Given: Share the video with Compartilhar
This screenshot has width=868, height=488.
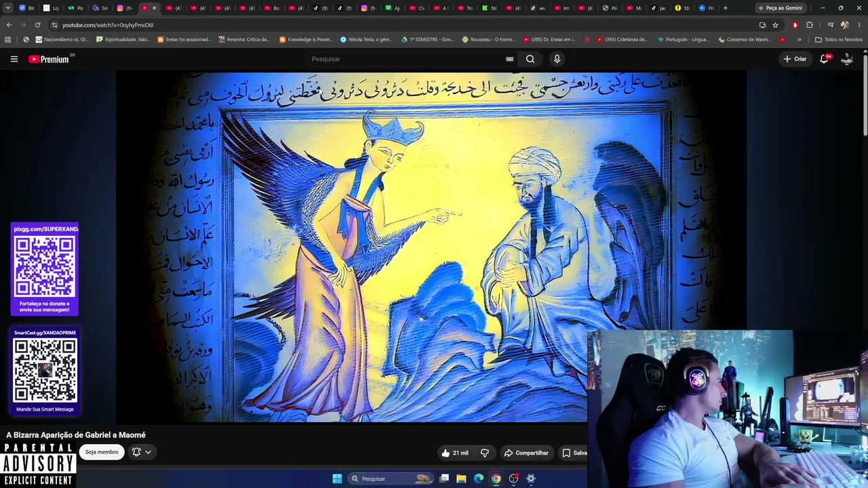Looking at the screenshot, I should coord(526,453).
